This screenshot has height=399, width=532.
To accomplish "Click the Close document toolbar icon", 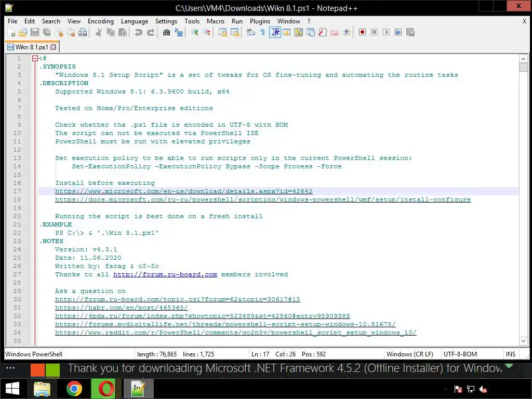I will pos(59,32).
